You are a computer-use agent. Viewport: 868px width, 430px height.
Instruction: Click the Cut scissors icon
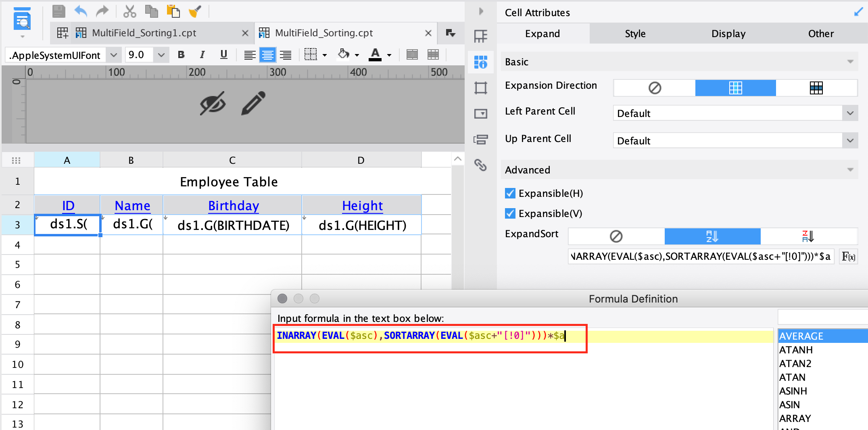129,11
